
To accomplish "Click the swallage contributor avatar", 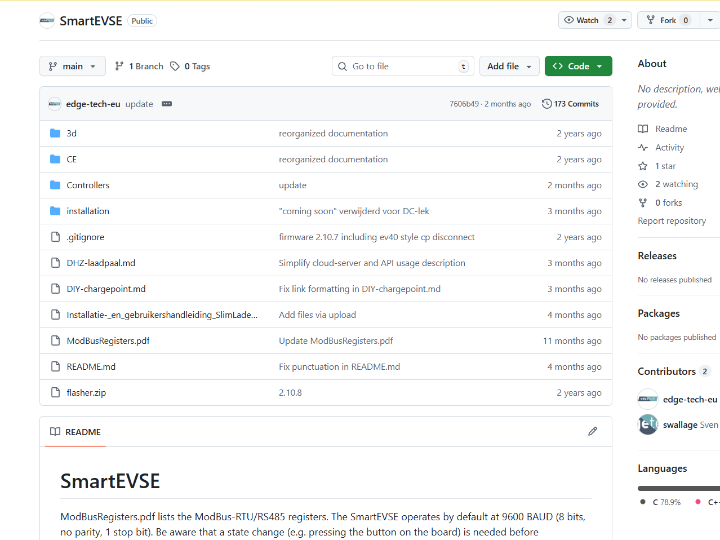I will point(648,424).
